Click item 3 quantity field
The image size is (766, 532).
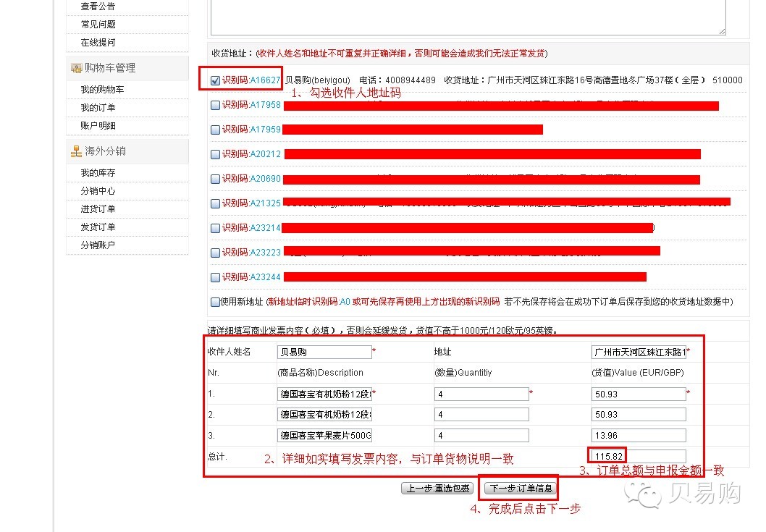point(481,435)
